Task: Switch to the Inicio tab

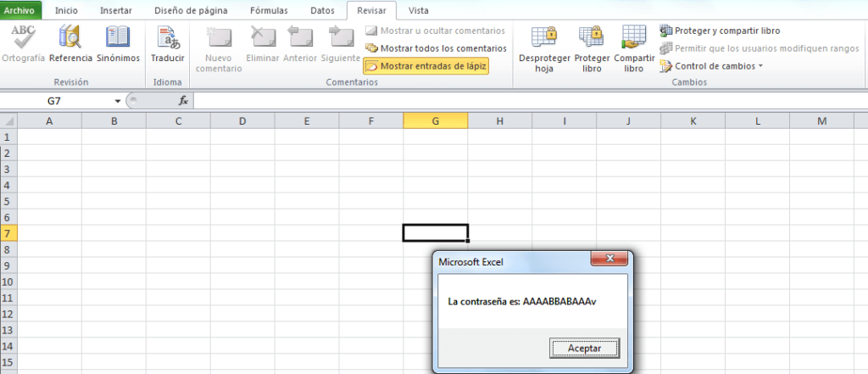Action: pyautogui.click(x=66, y=10)
